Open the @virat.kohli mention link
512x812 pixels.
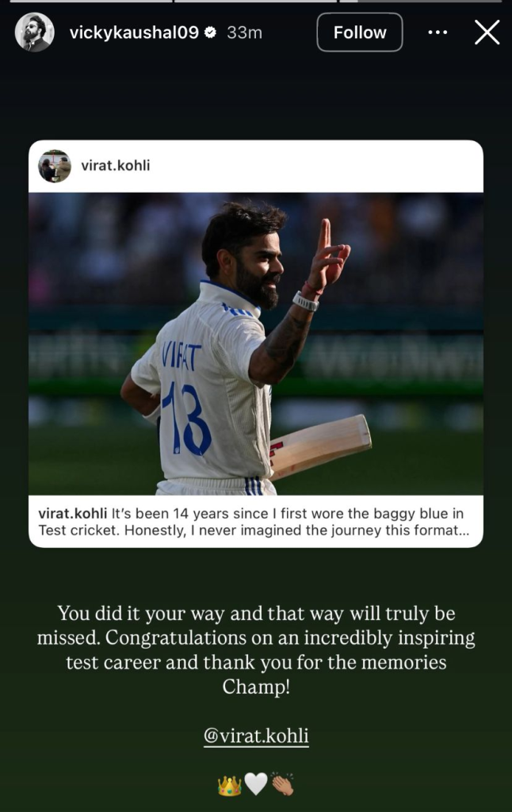(x=256, y=735)
